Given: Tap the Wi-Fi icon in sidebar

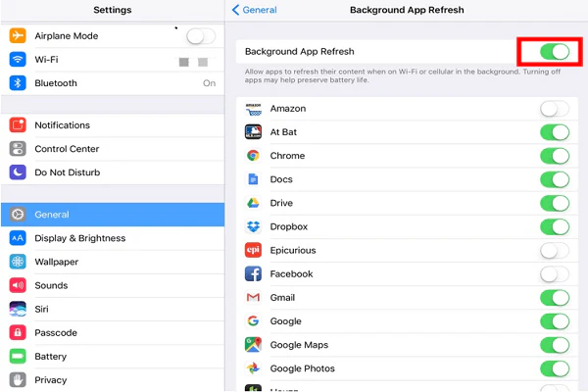Looking at the screenshot, I should [x=18, y=59].
